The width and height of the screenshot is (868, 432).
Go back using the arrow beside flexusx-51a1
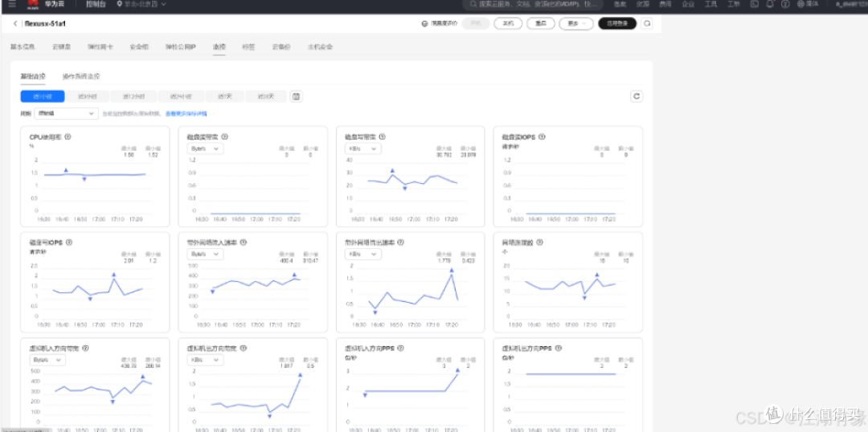coord(15,24)
